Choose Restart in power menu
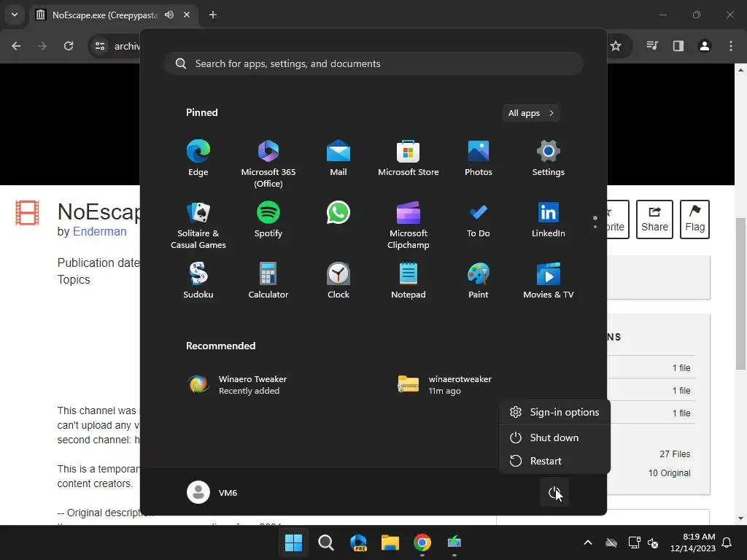Image resolution: width=747 pixels, height=560 pixels. [x=554, y=461]
